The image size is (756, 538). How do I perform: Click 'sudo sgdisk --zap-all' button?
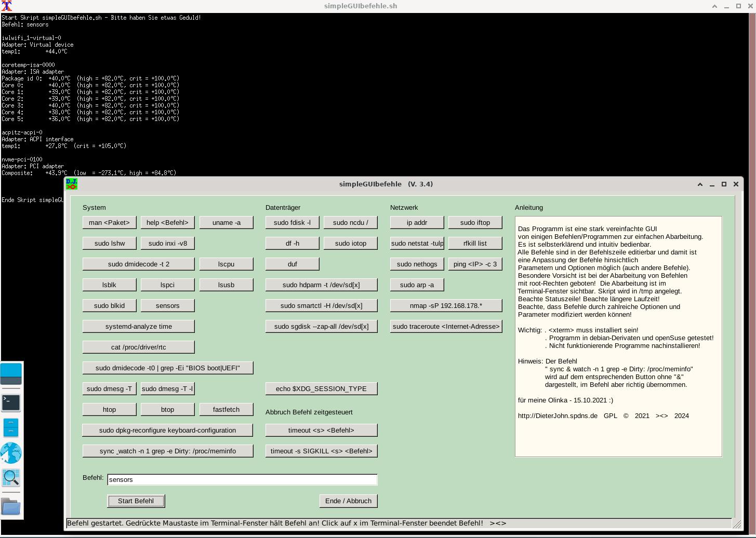click(322, 326)
